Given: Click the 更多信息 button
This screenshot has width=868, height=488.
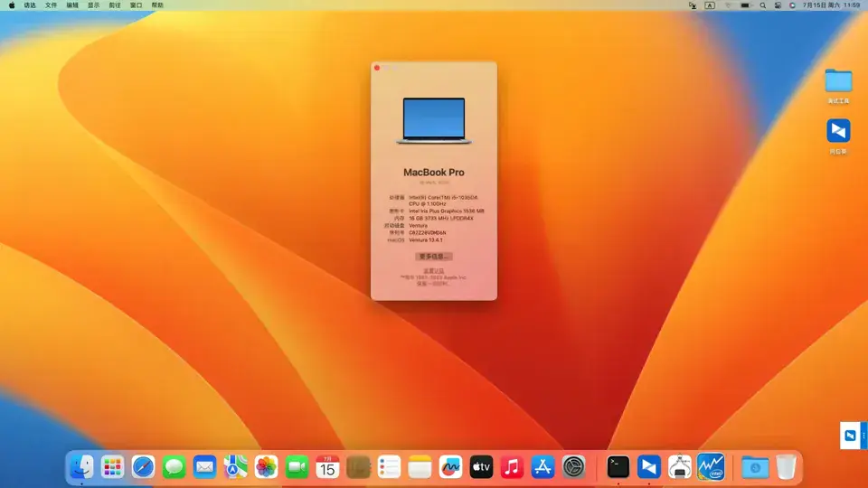Looking at the screenshot, I should click(434, 257).
